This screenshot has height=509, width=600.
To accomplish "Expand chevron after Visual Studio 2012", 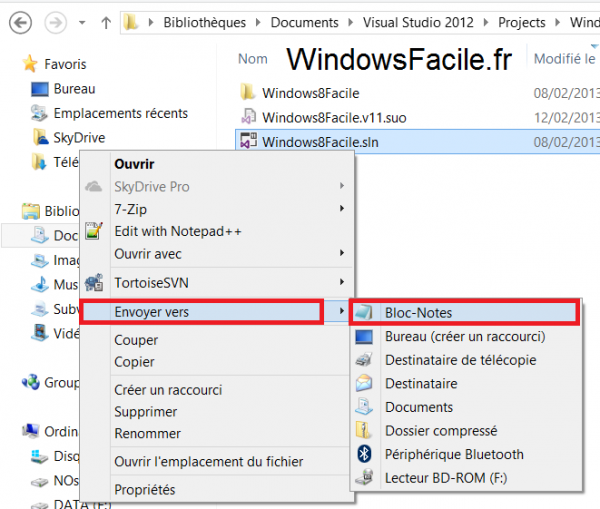I will click(486, 23).
